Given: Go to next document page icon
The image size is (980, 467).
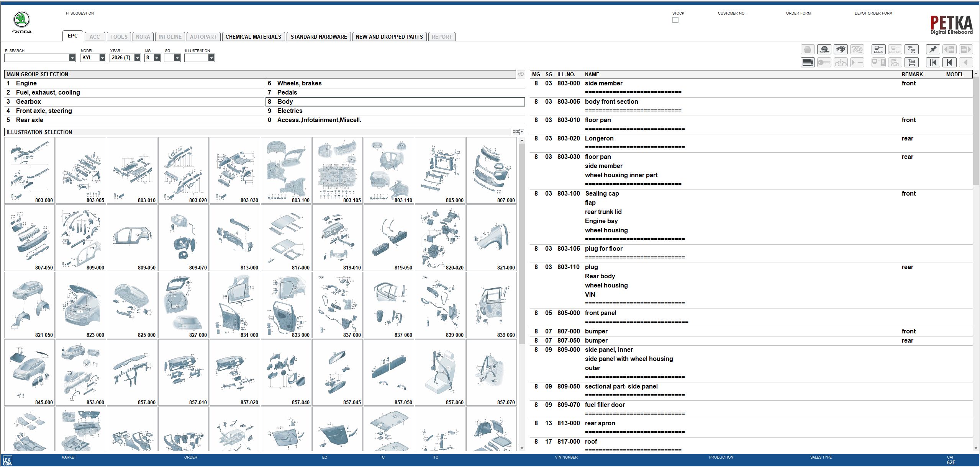Looking at the screenshot, I should [x=966, y=50].
